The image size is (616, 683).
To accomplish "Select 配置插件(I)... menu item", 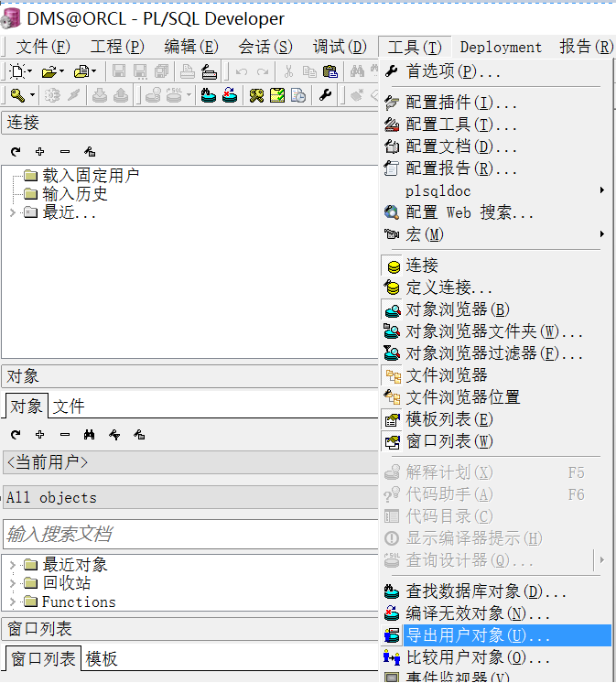I will [495, 103].
